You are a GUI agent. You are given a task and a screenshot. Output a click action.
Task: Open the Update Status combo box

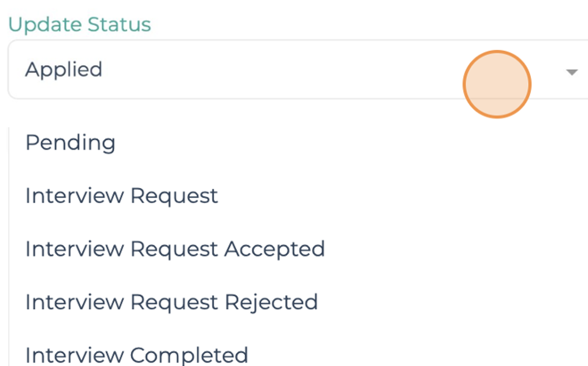pos(294,70)
